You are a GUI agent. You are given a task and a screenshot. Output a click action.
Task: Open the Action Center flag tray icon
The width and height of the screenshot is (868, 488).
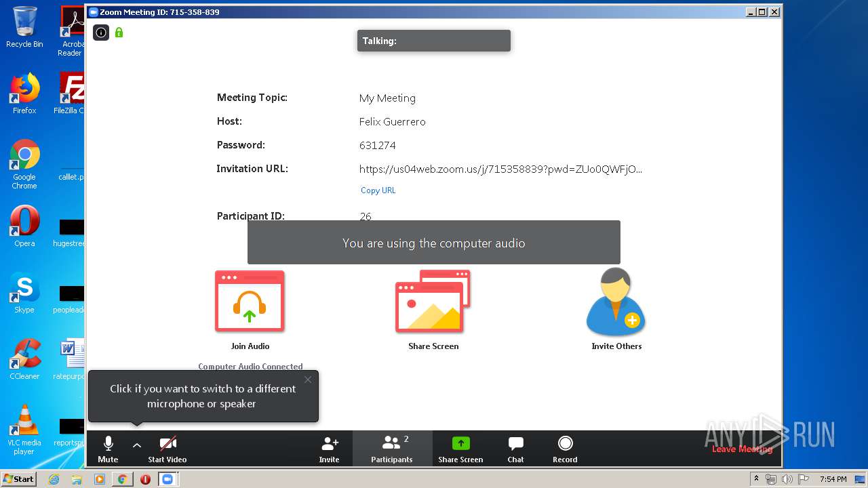(803, 479)
